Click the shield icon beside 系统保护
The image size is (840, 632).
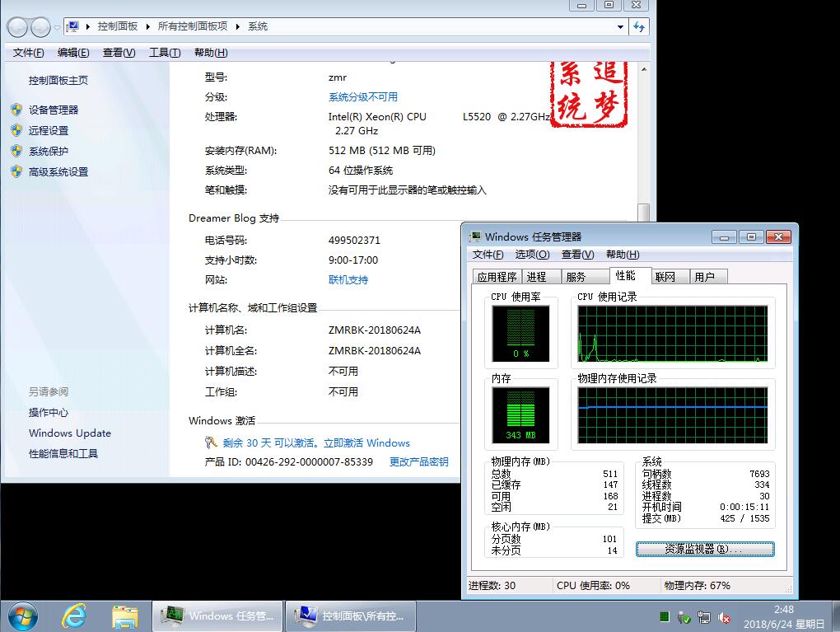pyautogui.click(x=16, y=151)
